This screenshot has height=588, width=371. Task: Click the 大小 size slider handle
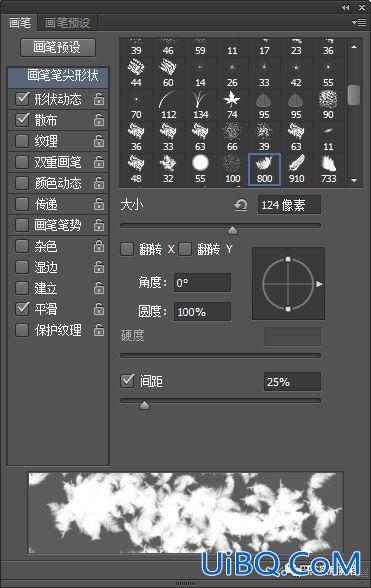tap(233, 230)
